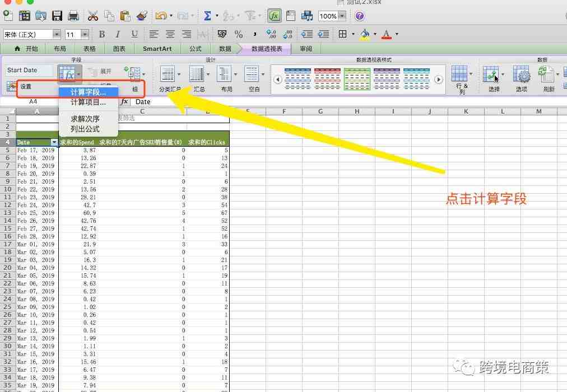Open the toolbox icon in toolbar
This screenshot has height=392, width=567.
coord(291,16)
